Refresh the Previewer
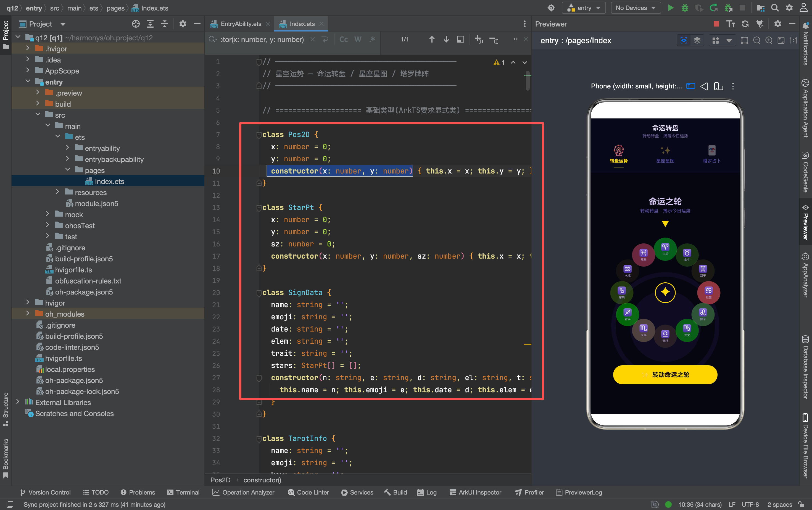This screenshot has height=510, width=812. (x=745, y=24)
